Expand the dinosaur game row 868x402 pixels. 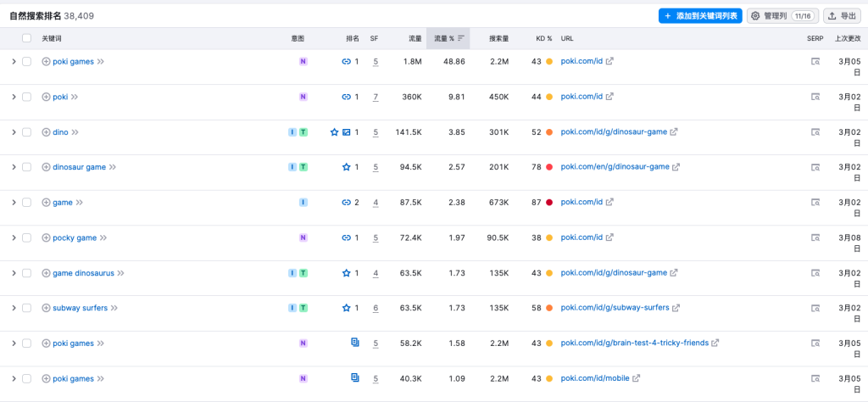click(x=14, y=167)
